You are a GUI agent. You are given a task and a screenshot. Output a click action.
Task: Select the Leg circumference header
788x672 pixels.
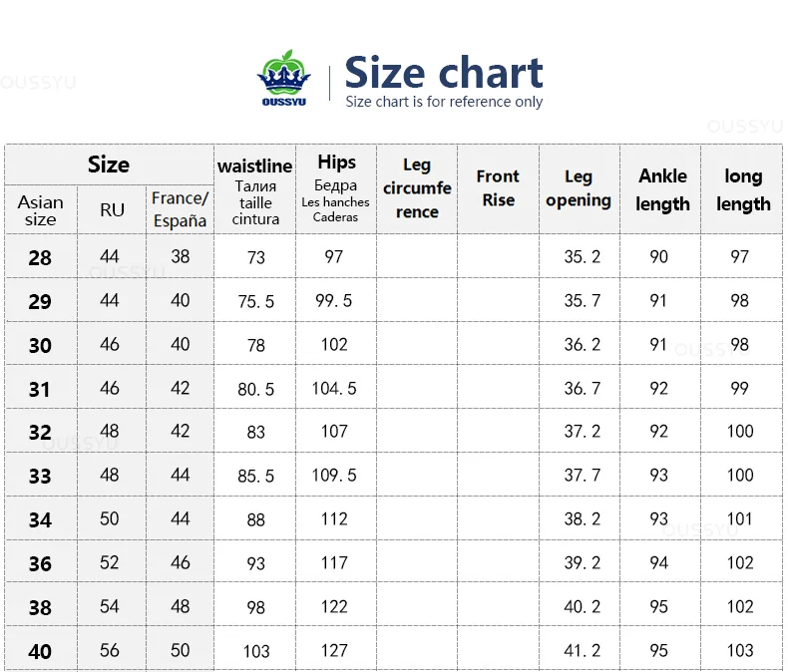click(x=417, y=188)
